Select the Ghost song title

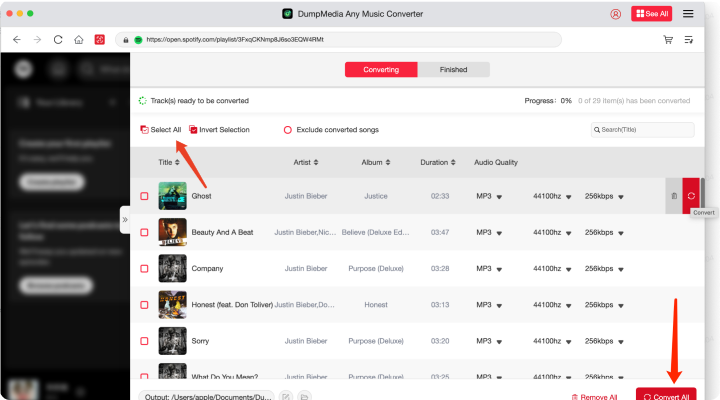coord(202,196)
